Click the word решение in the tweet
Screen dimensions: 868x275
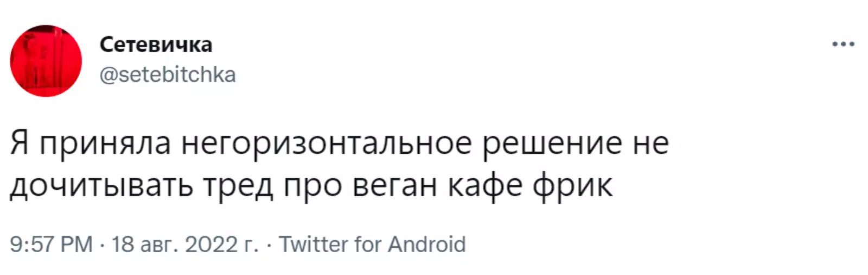(x=552, y=145)
